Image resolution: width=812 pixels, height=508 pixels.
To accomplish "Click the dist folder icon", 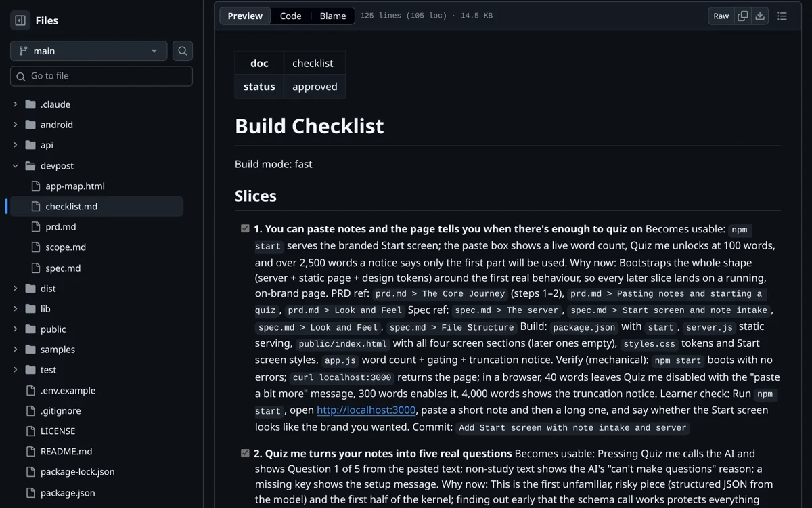I will click(30, 289).
